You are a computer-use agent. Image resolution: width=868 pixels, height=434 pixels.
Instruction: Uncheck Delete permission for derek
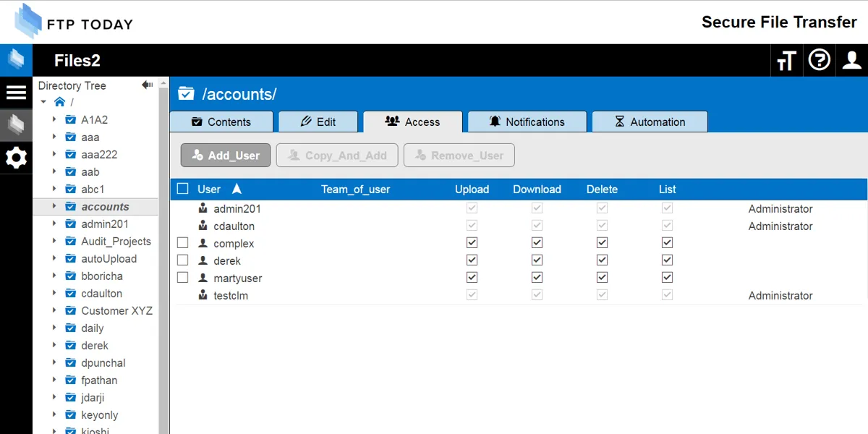(x=602, y=260)
